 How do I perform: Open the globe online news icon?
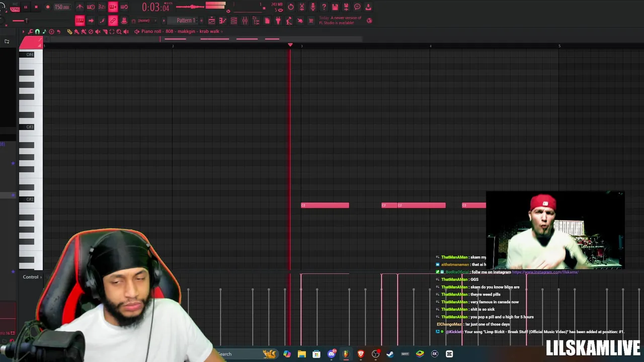click(x=369, y=21)
